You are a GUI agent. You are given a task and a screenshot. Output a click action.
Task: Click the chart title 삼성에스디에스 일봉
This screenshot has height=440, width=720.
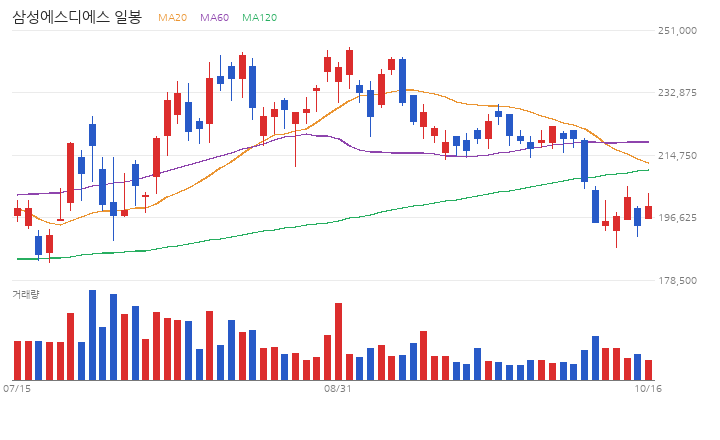pos(77,17)
